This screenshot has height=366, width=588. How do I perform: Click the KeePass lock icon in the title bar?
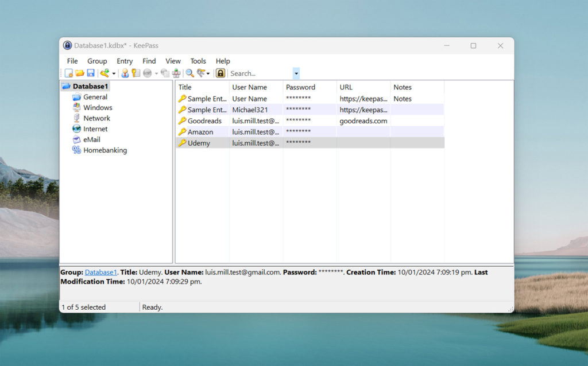(x=67, y=45)
